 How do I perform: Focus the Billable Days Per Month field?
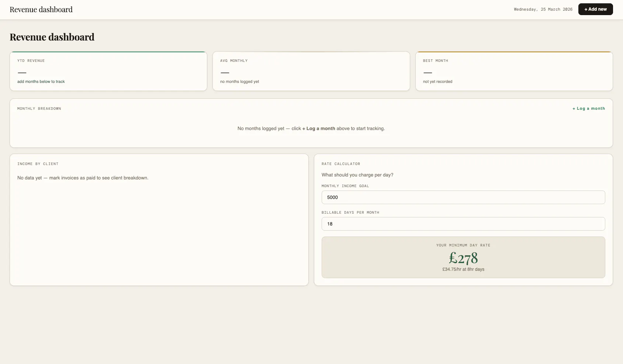[x=463, y=224]
